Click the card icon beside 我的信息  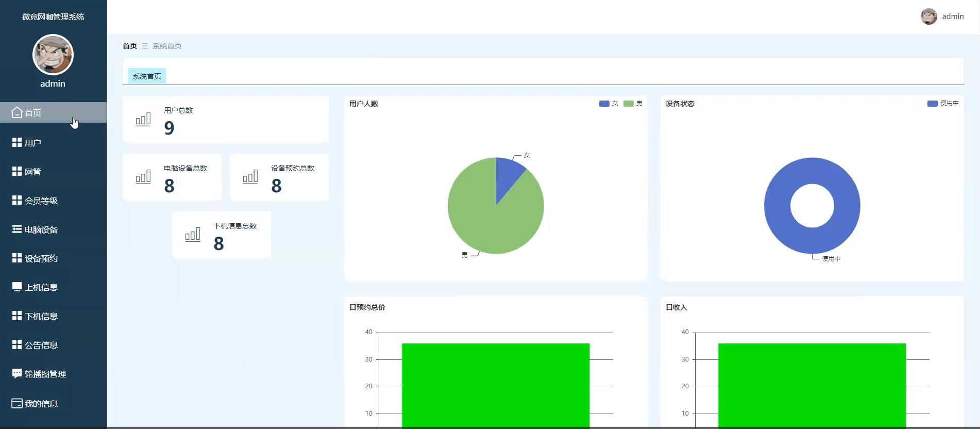[17, 403]
